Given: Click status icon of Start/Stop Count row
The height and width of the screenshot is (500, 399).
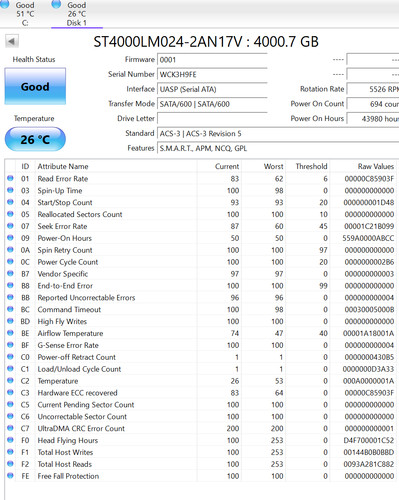Looking at the screenshot, I should point(10,202).
